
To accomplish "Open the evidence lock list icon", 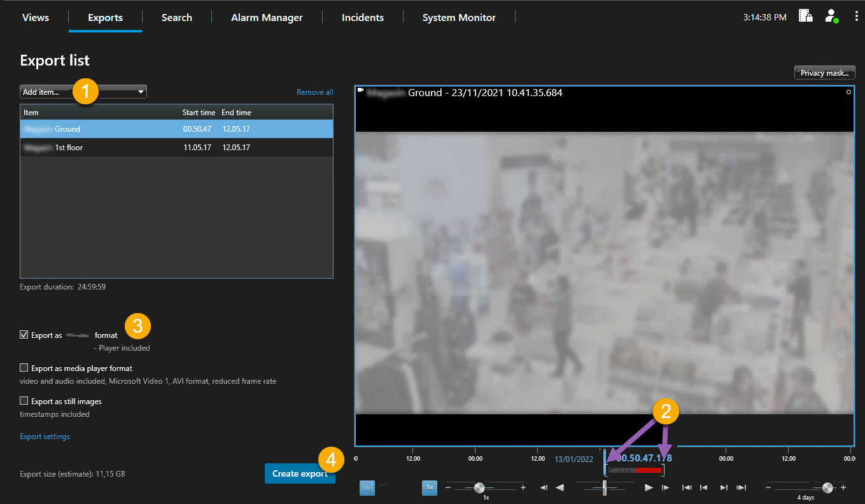I will click(806, 17).
